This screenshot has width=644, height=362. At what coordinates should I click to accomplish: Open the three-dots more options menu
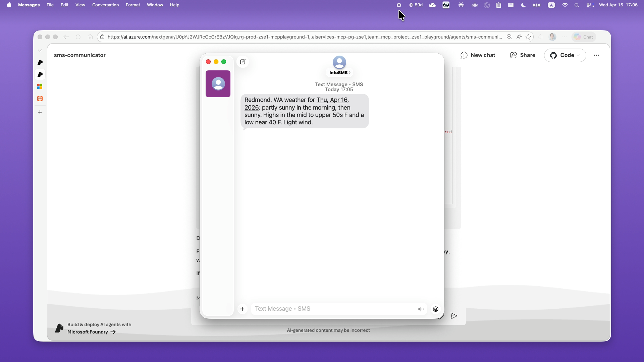click(596, 55)
